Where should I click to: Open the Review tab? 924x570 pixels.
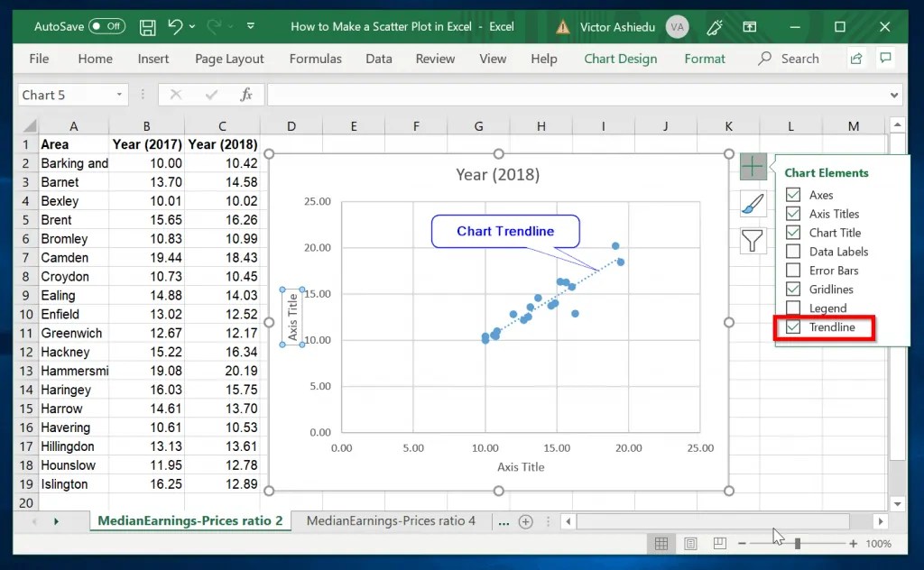tap(435, 59)
